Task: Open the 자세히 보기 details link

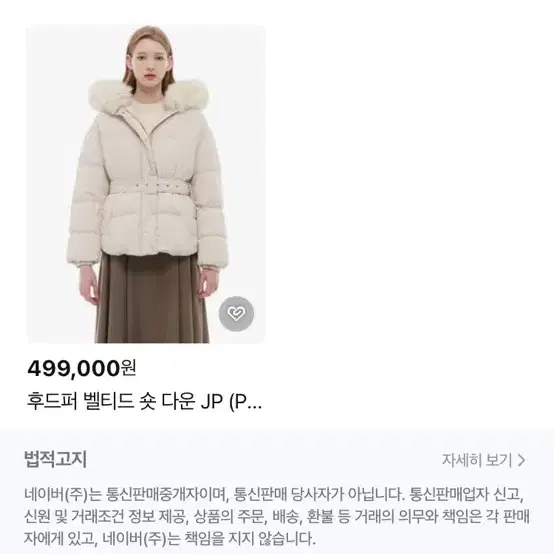Action: pyautogui.click(x=484, y=460)
